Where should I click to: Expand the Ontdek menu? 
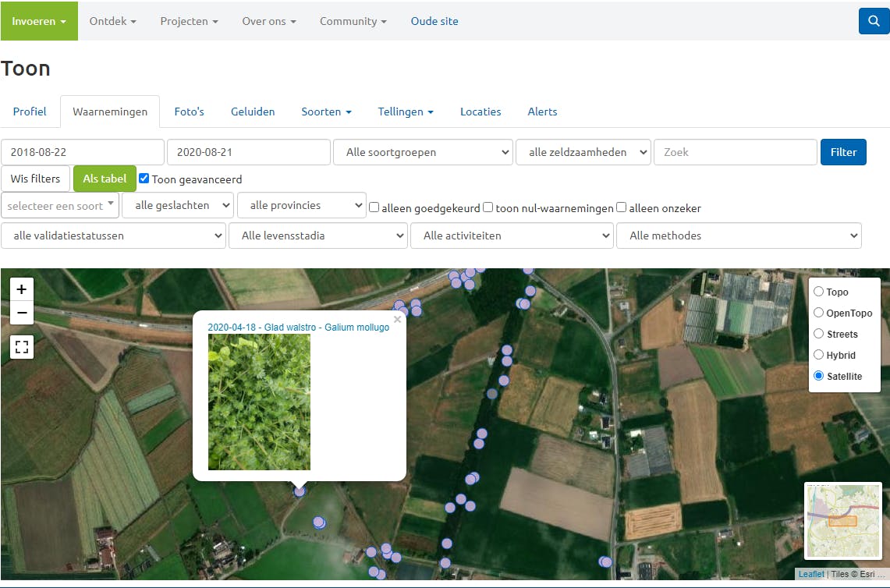[112, 21]
